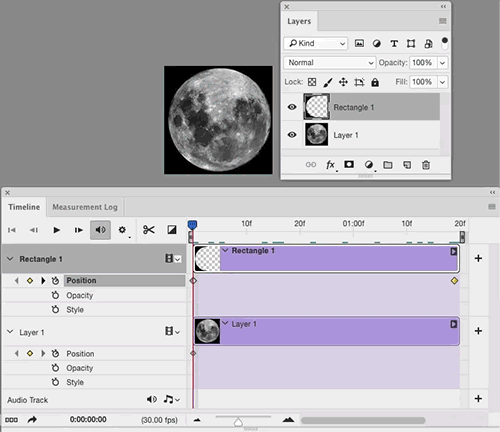This screenshot has width=500, height=432.
Task: Open the Kind filter dropdown
Action: tap(316, 43)
